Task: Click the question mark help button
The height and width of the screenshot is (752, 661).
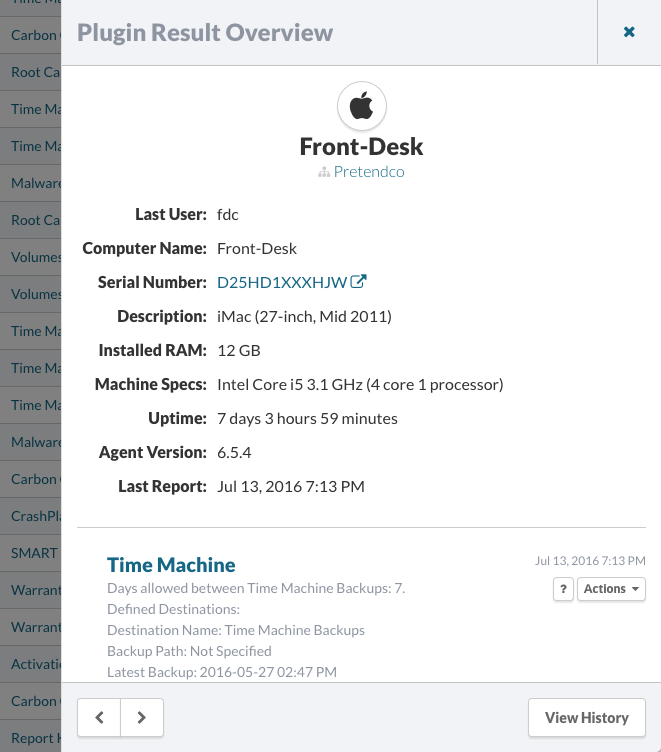Action: click(x=563, y=589)
